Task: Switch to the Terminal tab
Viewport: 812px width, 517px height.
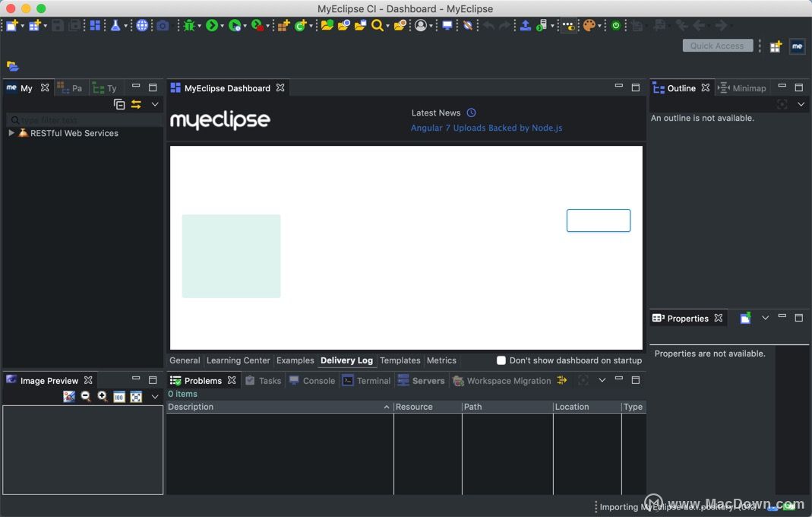Action: [367, 381]
